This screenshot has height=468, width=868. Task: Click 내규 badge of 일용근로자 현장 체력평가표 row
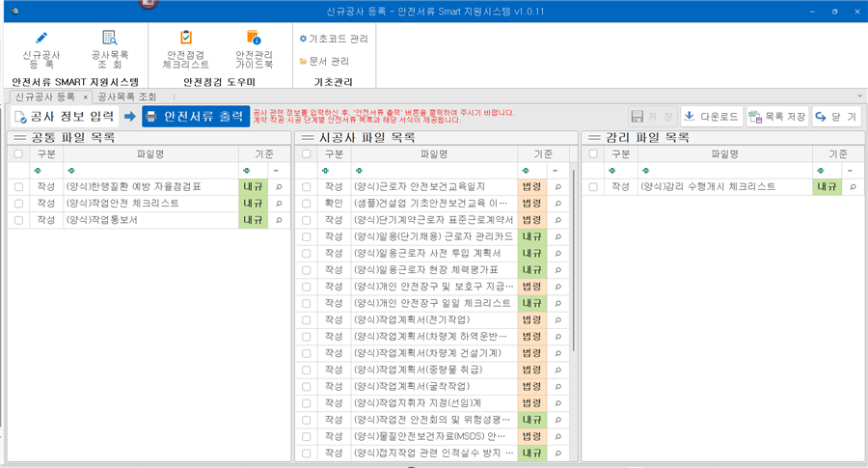(x=532, y=270)
